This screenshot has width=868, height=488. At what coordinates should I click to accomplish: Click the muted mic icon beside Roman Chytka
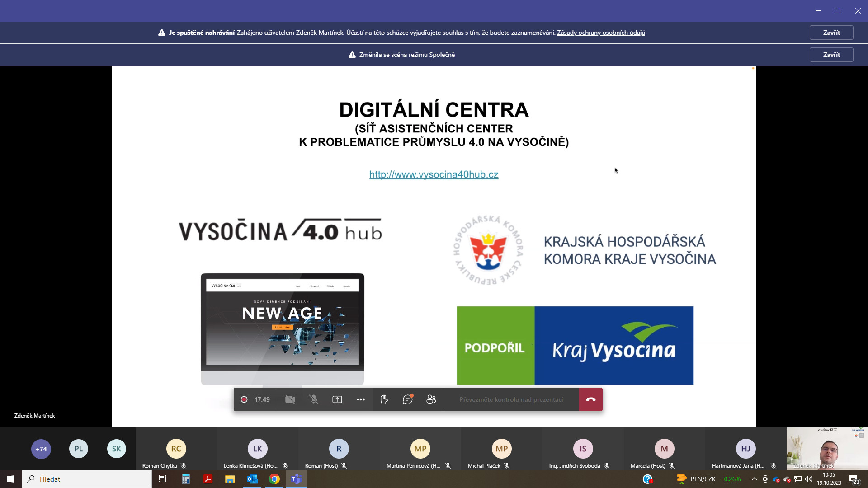pyautogui.click(x=184, y=466)
